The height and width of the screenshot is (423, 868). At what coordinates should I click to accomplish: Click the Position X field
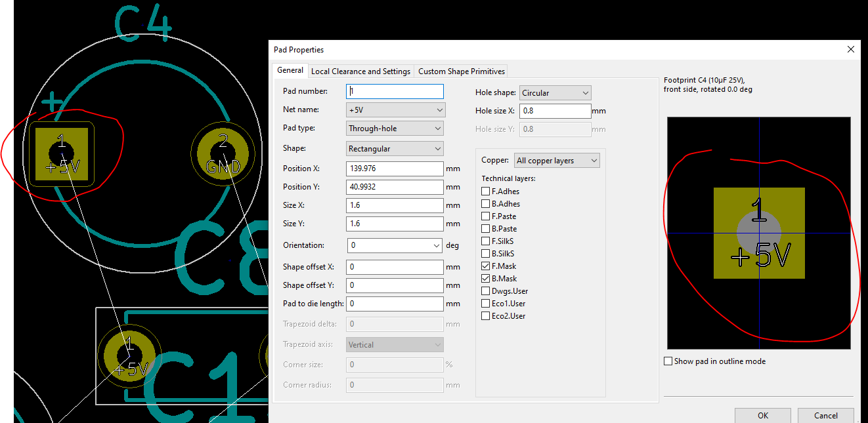point(395,169)
